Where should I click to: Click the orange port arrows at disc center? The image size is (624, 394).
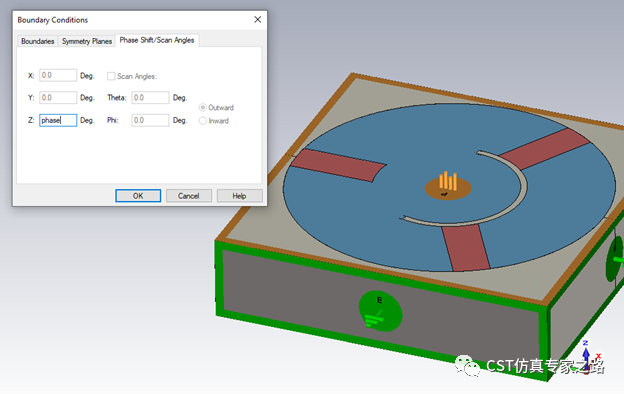(x=448, y=181)
